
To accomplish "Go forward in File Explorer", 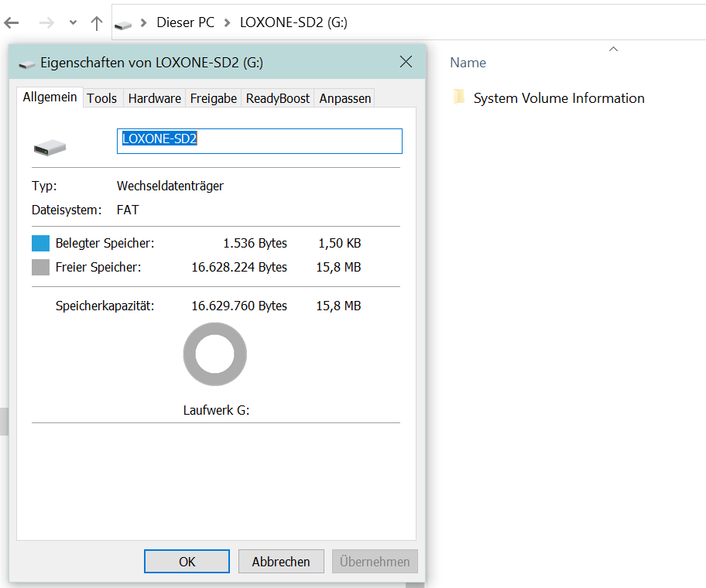I will click(x=46, y=22).
